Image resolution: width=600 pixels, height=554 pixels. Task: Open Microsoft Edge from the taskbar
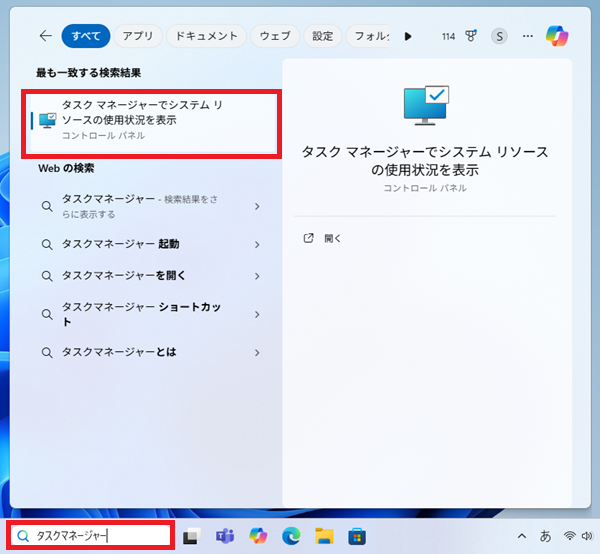(291, 536)
